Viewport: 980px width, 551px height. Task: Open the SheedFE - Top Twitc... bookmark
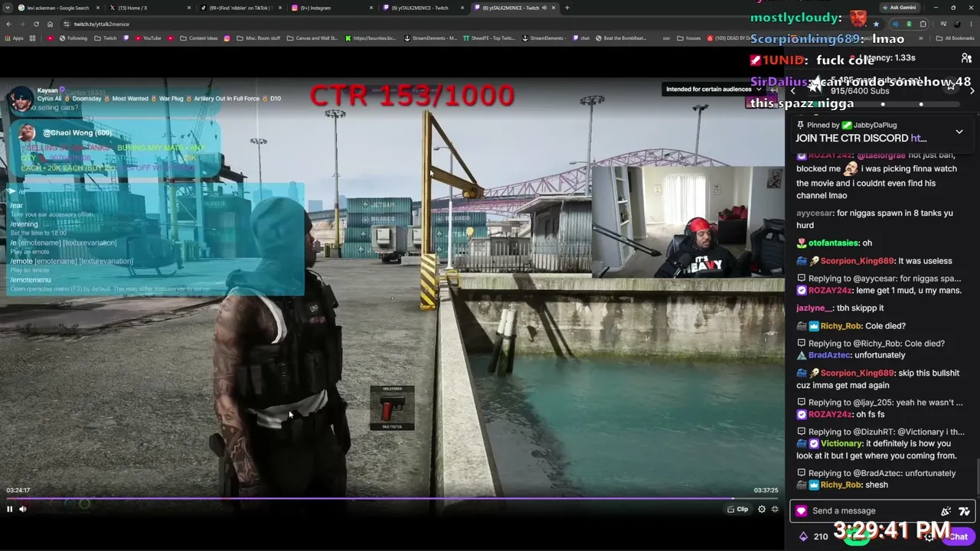(x=488, y=38)
